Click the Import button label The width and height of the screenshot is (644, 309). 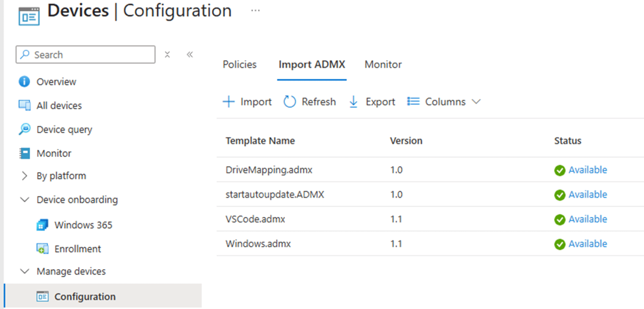(x=256, y=102)
